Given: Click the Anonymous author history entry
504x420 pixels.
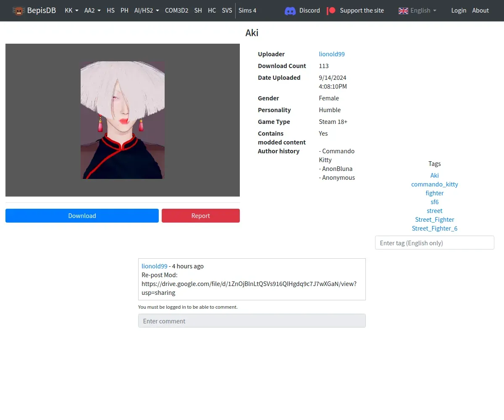Looking at the screenshot, I should tap(337, 177).
